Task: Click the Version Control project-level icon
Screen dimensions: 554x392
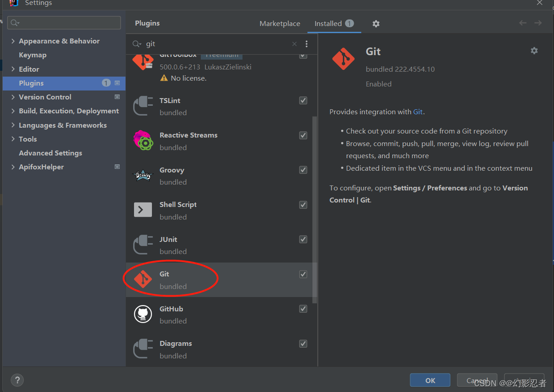Action: pyautogui.click(x=117, y=97)
